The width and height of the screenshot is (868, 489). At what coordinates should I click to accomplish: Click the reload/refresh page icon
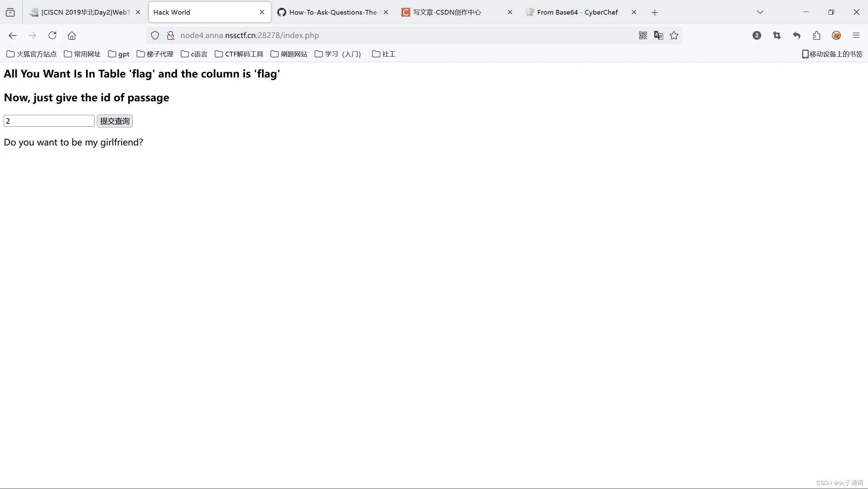point(52,35)
